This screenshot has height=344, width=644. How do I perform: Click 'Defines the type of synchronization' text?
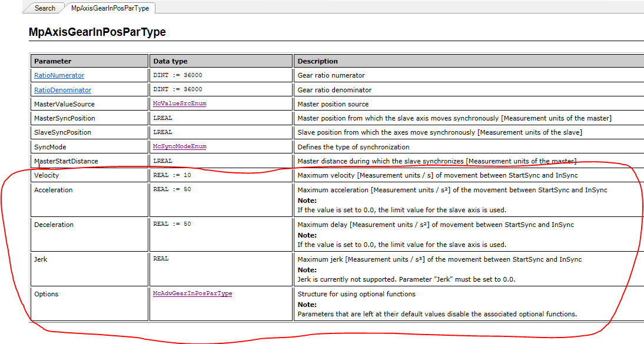point(353,147)
